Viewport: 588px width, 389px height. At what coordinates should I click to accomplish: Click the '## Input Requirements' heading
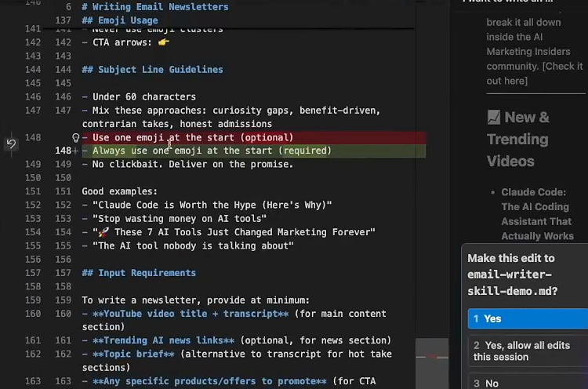click(x=139, y=273)
